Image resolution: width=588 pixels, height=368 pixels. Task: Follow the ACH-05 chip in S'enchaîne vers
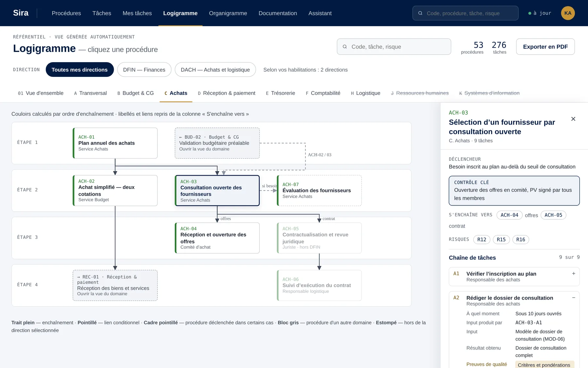coord(553,215)
